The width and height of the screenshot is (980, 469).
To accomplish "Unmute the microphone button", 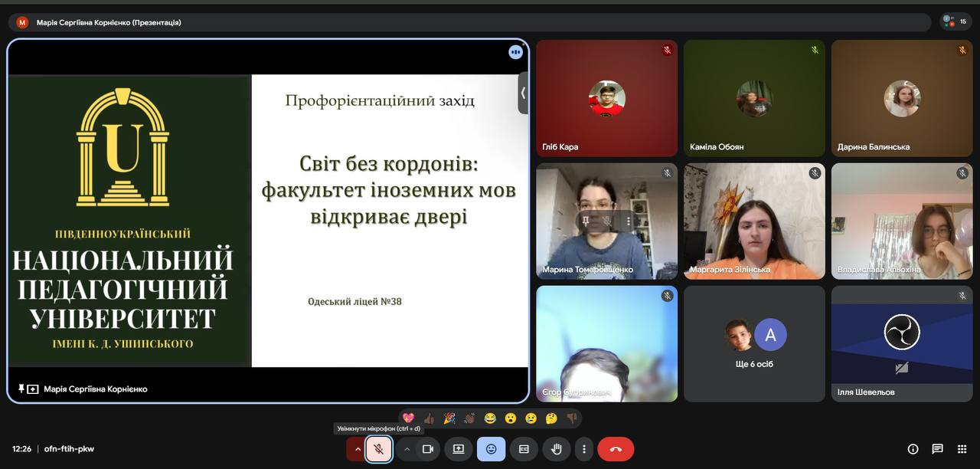I will click(379, 449).
